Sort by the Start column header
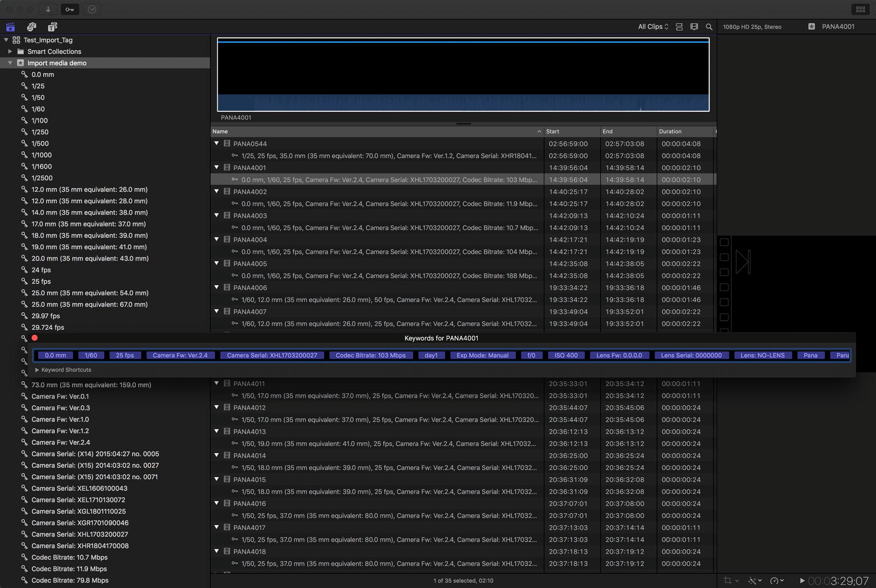Viewport: 876px width, 588px height. pyautogui.click(x=572, y=131)
